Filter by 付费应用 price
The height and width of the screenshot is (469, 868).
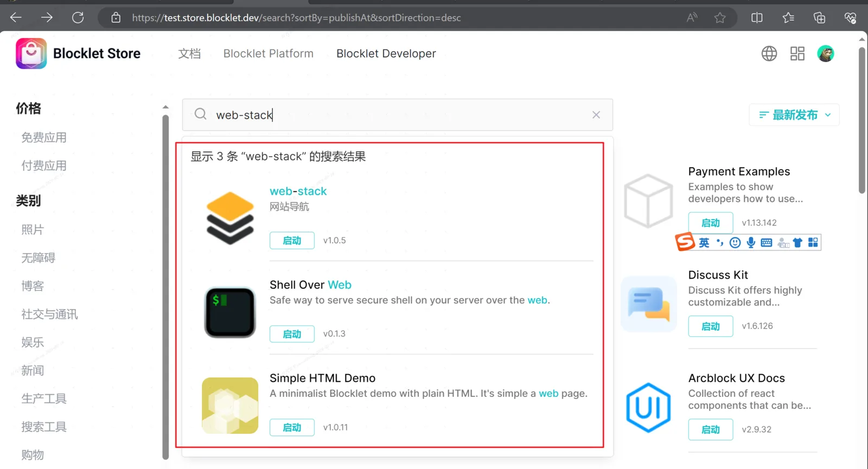[44, 166]
